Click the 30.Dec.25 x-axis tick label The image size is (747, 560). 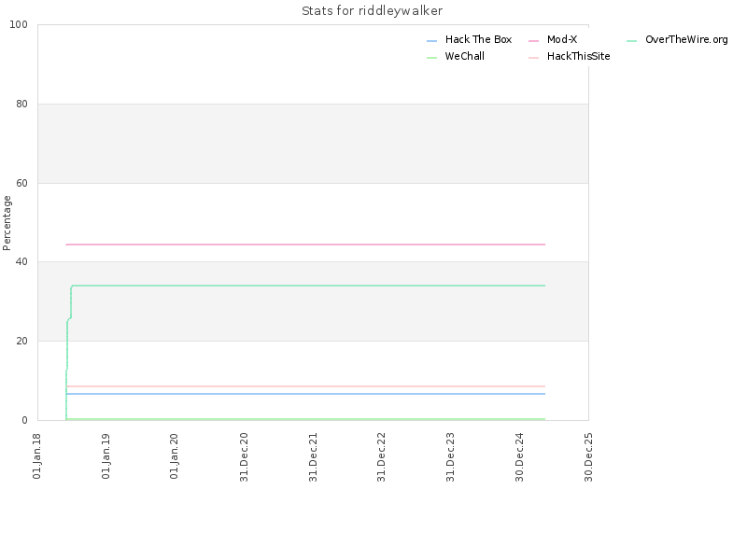pyautogui.click(x=588, y=457)
